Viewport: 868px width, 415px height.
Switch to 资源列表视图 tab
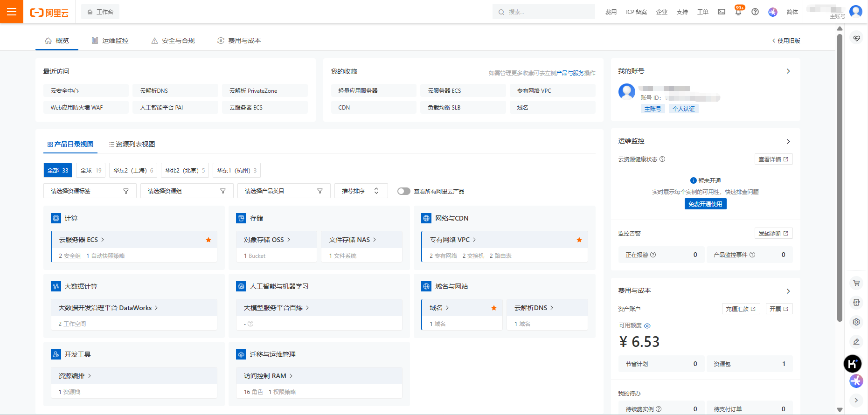[132, 144]
